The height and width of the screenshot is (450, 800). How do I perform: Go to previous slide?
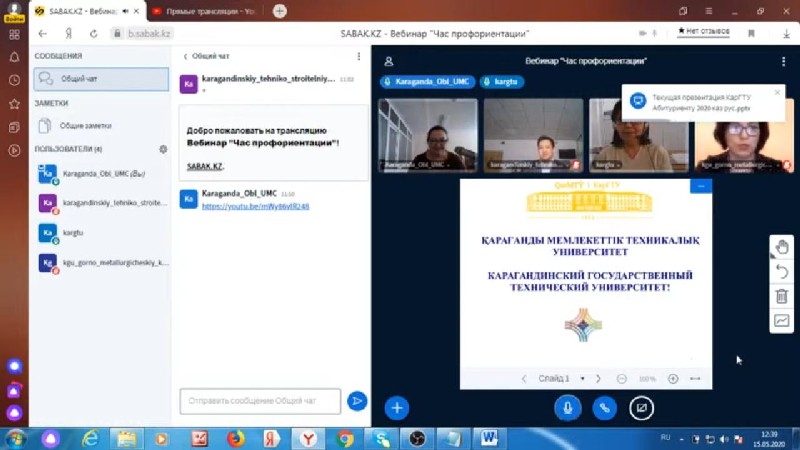(524, 379)
